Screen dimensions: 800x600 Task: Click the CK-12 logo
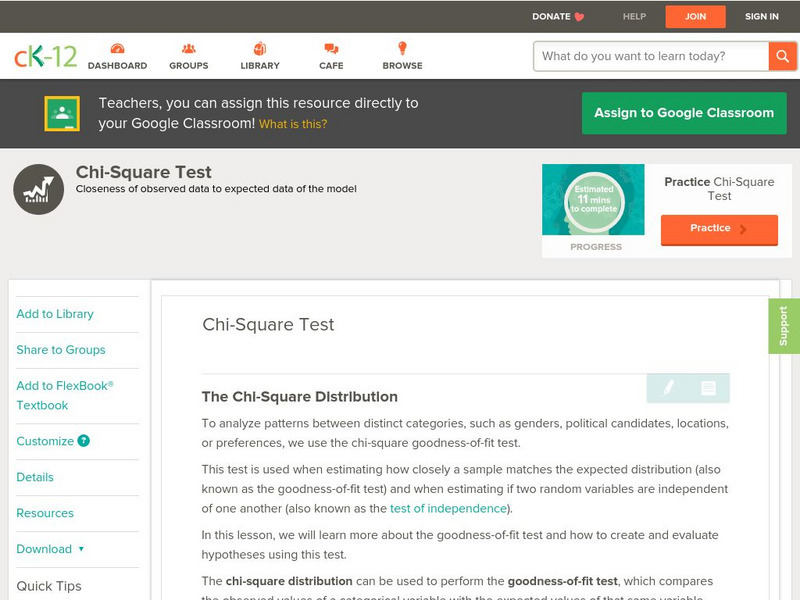[x=45, y=56]
